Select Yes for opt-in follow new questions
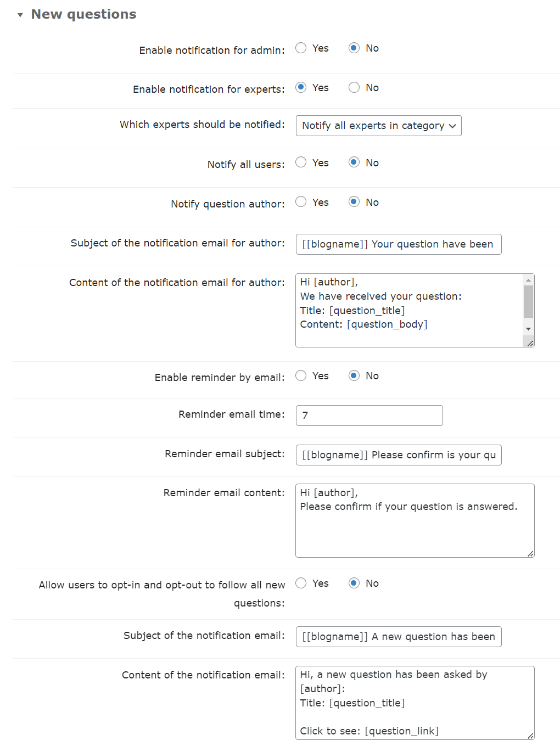560x752 pixels. click(301, 583)
